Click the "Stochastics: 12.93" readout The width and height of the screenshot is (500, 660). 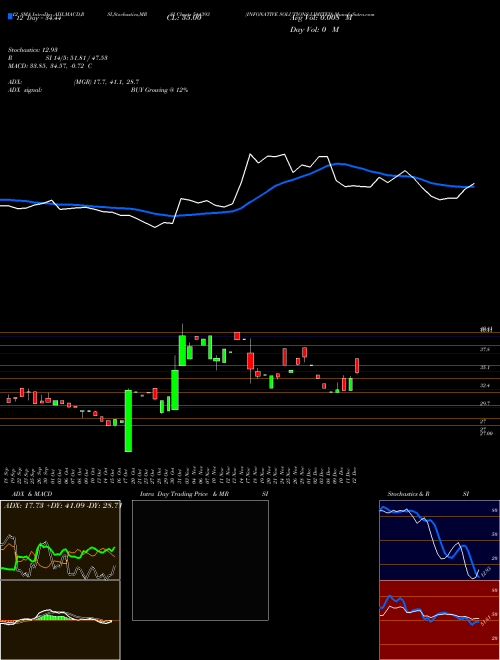point(32,50)
